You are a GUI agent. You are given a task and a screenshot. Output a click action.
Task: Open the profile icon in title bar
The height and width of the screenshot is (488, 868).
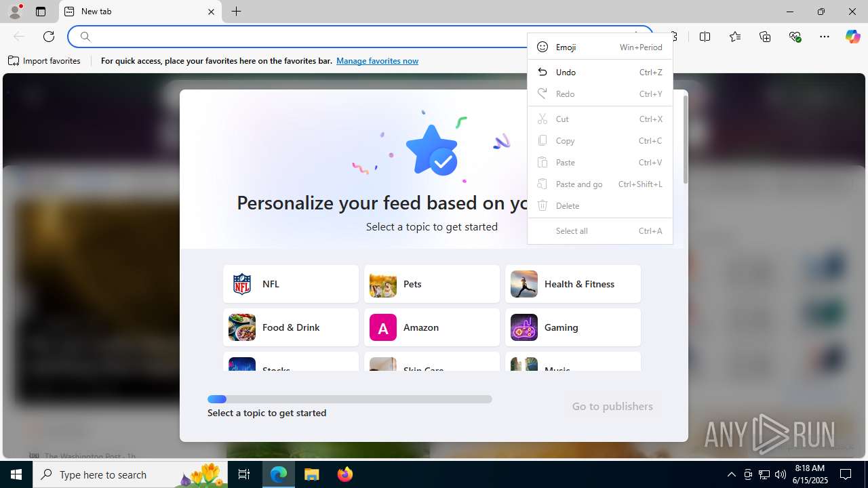coord(15,12)
